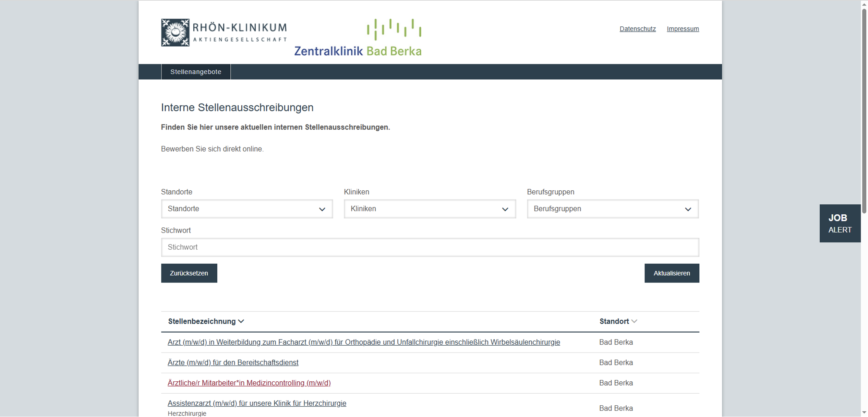Click the scroll-down arrow of the scrollbar
868x417 pixels.
(864, 412)
